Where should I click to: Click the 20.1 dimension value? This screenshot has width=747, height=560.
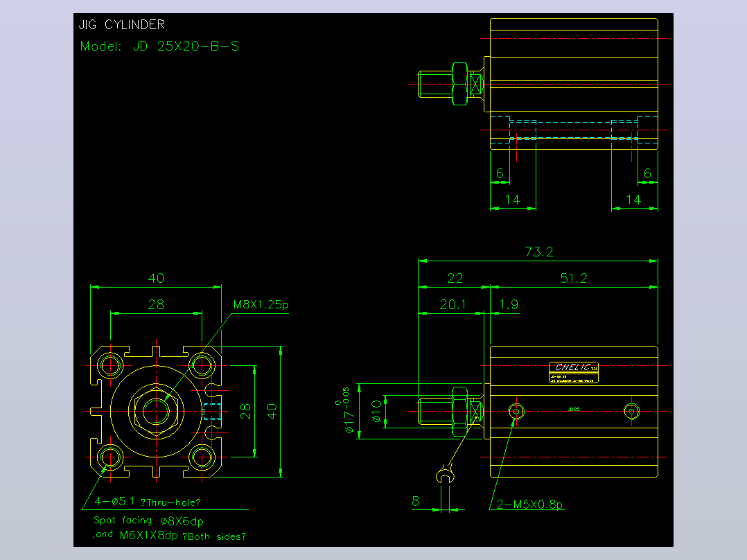pos(452,304)
